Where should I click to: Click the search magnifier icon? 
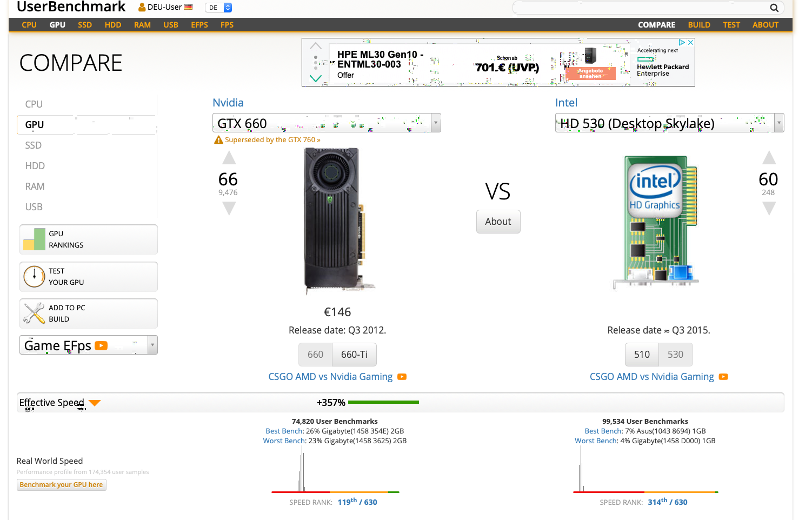(x=774, y=8)
